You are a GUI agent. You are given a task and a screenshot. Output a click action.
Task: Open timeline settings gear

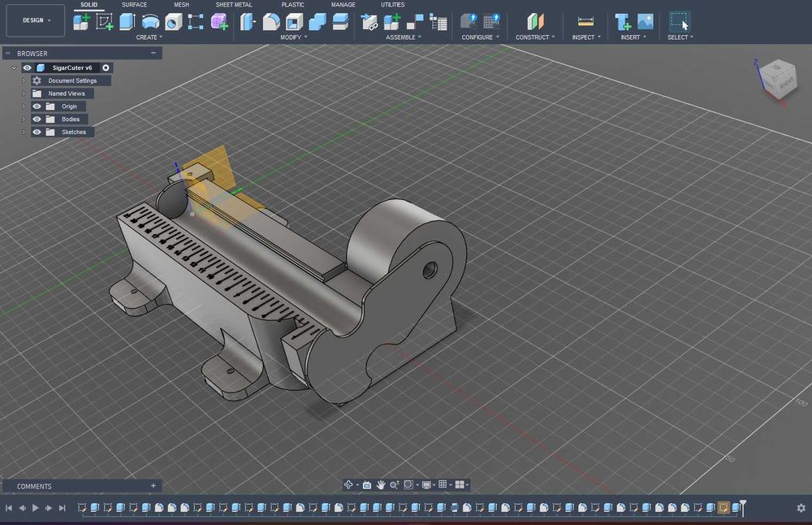(801, 508)
